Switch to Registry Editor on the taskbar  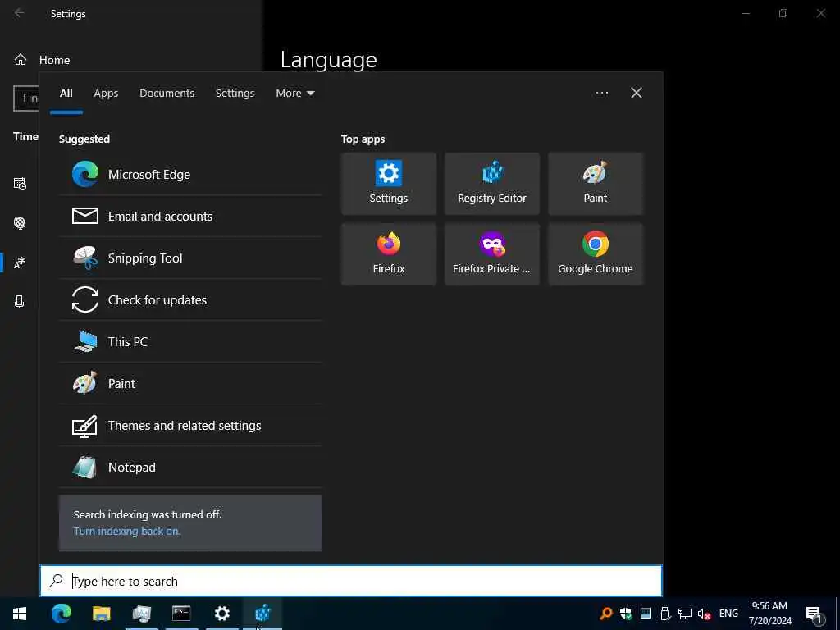coord(262,614)
